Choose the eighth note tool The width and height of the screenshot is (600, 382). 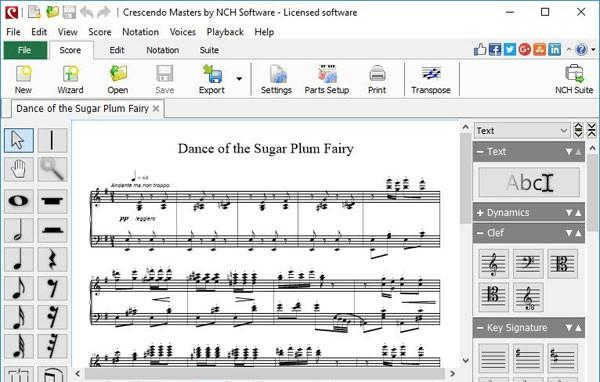[18, 288]
